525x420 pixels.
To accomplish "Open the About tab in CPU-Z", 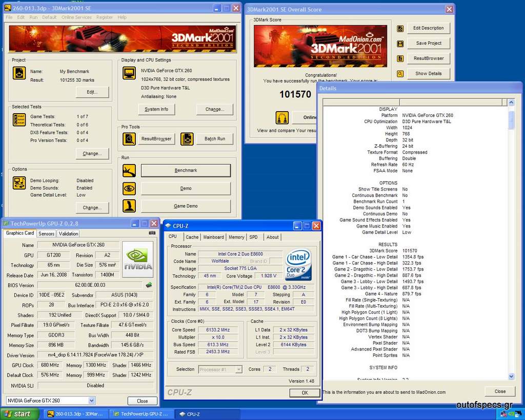I will tap(273, 237).
